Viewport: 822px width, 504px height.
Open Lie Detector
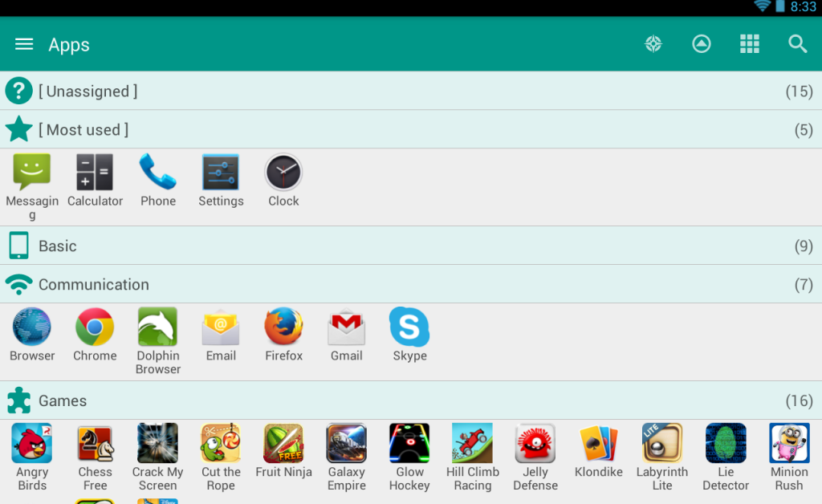point(726,457)
